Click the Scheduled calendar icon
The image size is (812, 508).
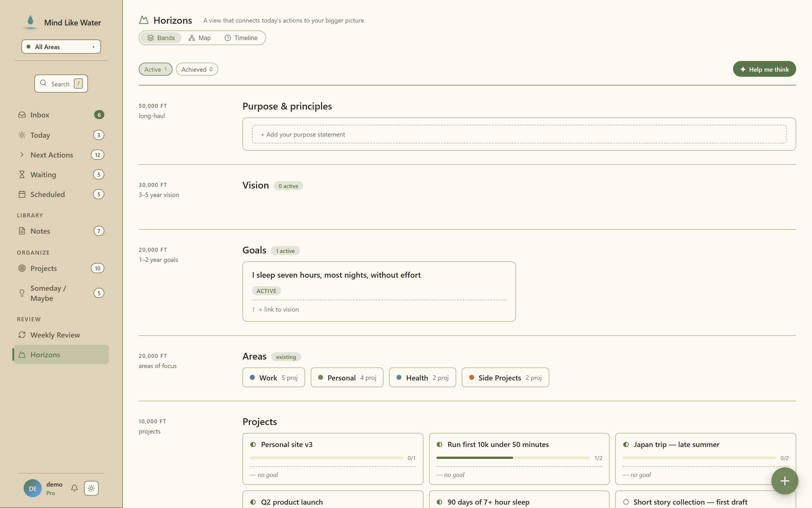tap(22, 194)
